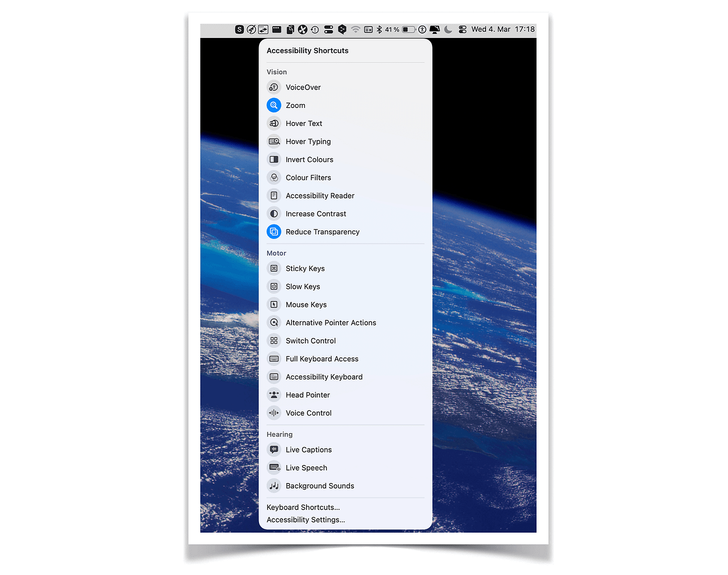Click the Alternative Pointer Actions icon
Screen dimensions: 728x575
273,322
